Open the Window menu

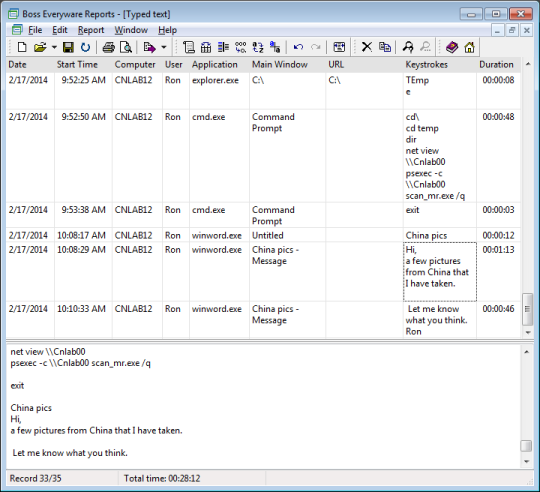(x=131, y=30)
